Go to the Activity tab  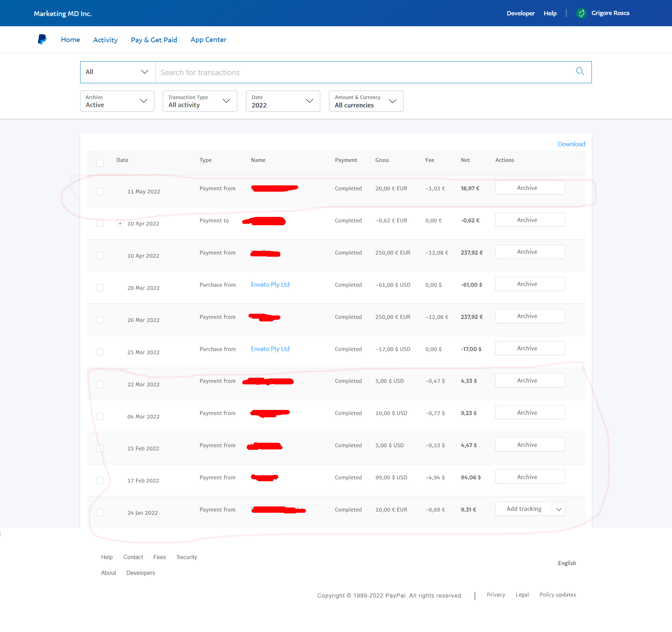(105, 40)
